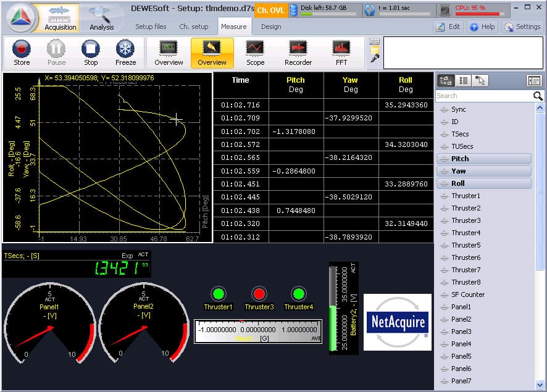
Task: Click the Store recording button
Action: point(22,53)
